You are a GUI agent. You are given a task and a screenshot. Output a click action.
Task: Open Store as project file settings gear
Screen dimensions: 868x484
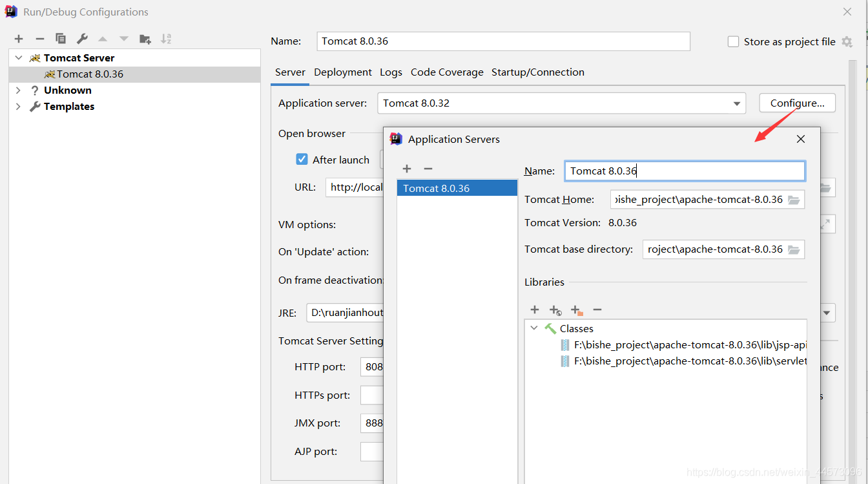(x=847, y=41)
